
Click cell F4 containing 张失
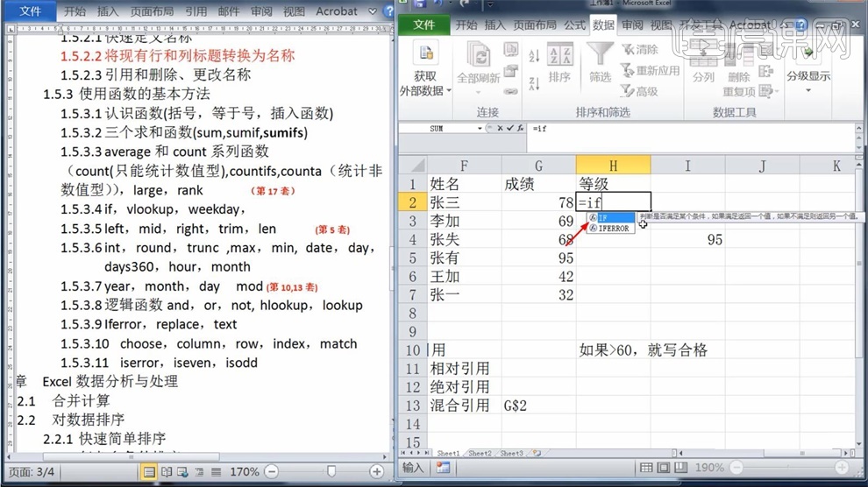[x=464, y=239]
